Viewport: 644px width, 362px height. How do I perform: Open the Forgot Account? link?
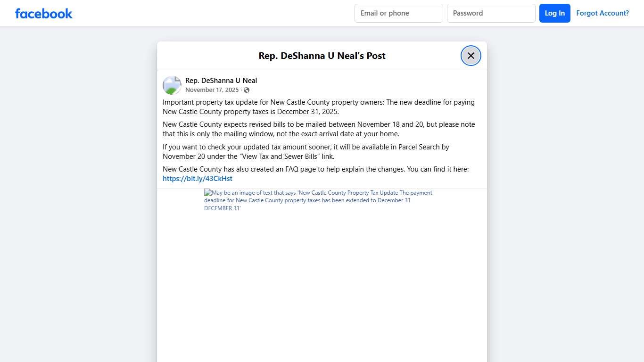tap(603, 13)
